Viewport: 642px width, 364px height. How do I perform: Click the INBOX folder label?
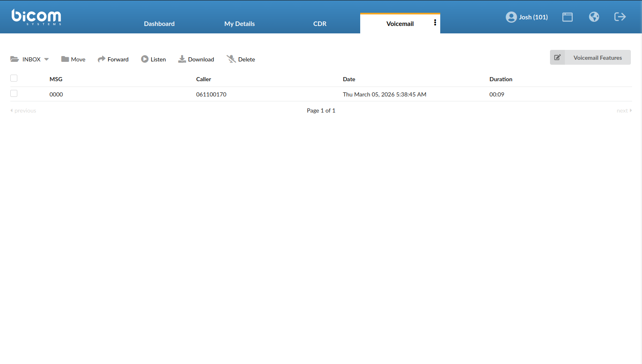point(31,59)
